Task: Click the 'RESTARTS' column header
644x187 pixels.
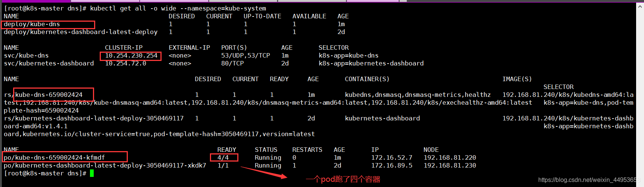Action: pos(307,150)
